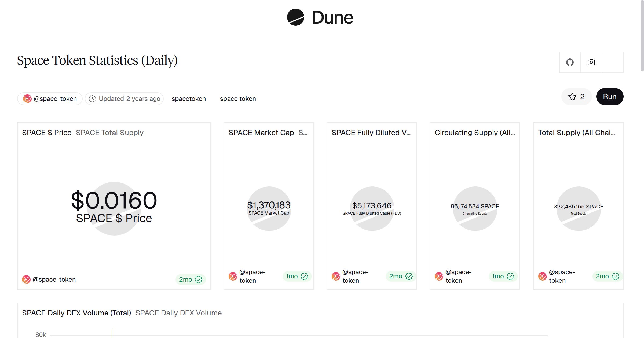Select the SPACE $ Price tab
Viewport: 644px width, 338px height.
(x=46, y=132)
